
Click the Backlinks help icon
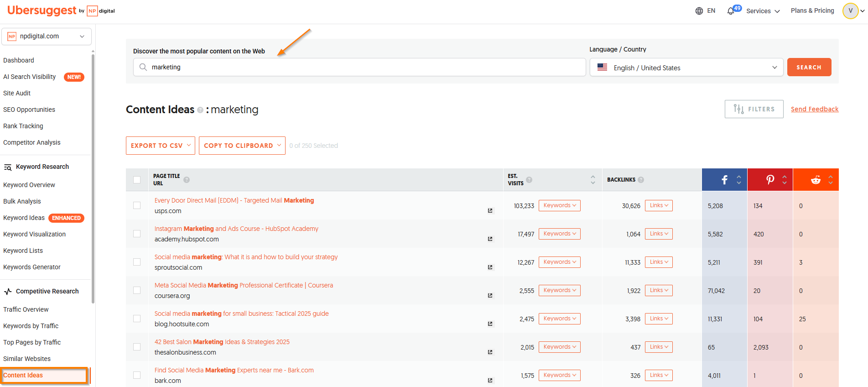point(641,180)
